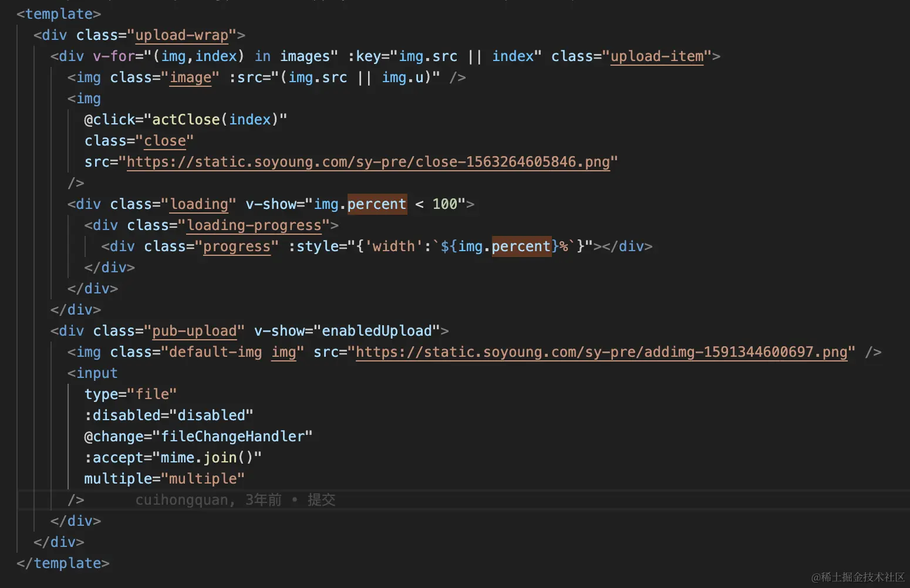Click the "loading-progress" class value
Viewport: 910px width, 588px height.
(x=254, y=225)
